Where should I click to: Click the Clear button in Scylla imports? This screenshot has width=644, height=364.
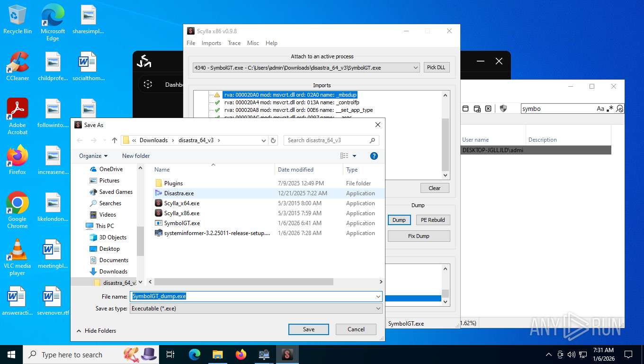434,188
